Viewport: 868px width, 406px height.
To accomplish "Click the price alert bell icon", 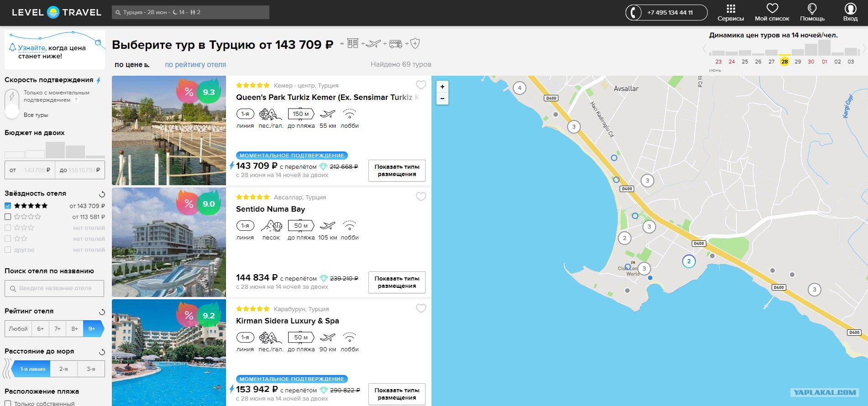I will tap(13, 47).
